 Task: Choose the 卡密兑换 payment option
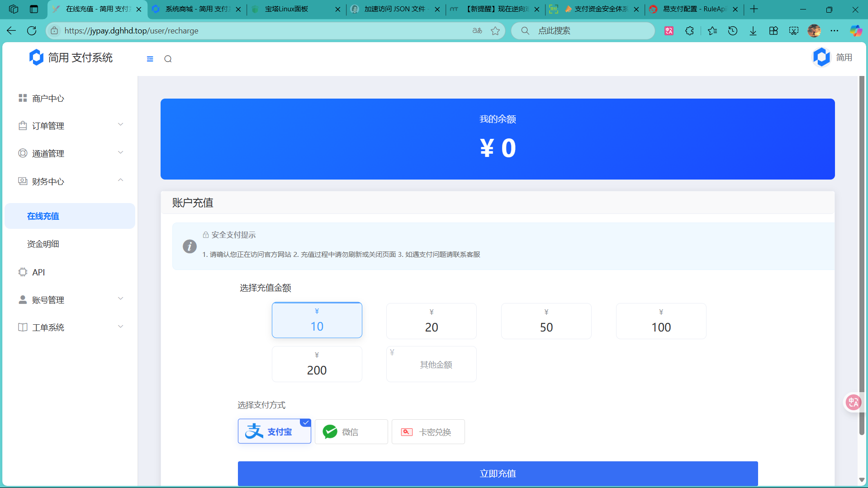[428, 431]
